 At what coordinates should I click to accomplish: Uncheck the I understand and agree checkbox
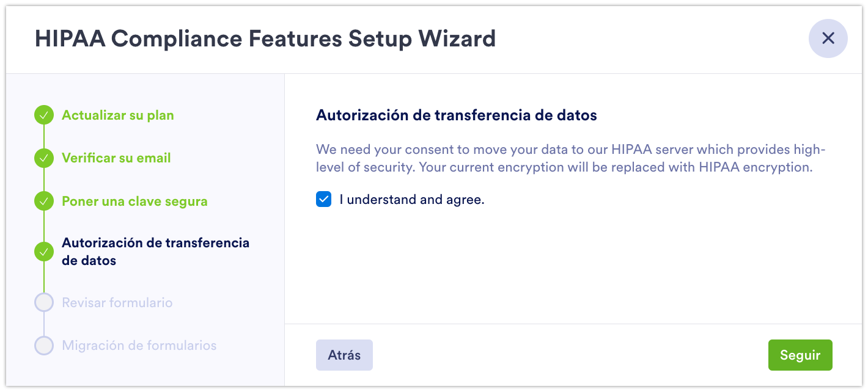pyautogui.click(x=323, y=200)
